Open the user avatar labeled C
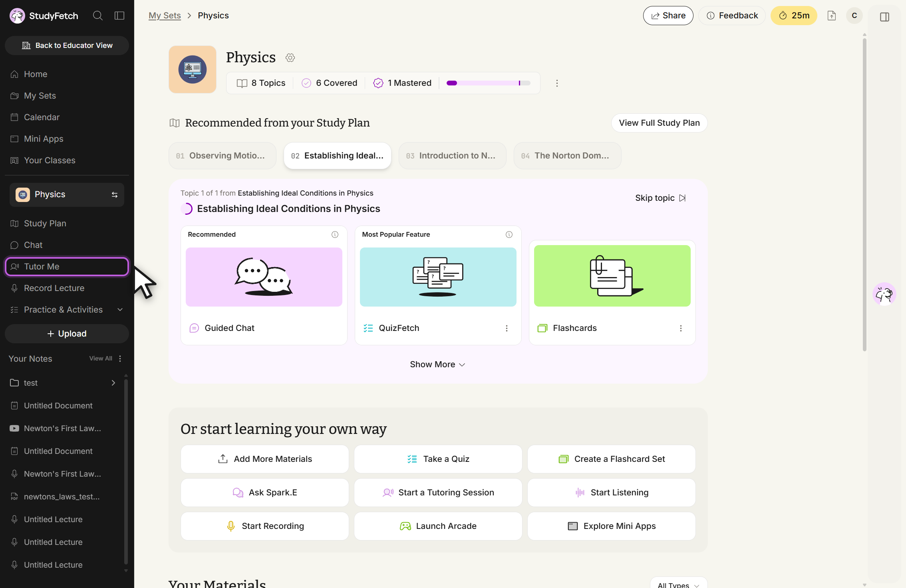Viewport: 906px width, 588px height. pyautogui.click(x=854, y=16)
